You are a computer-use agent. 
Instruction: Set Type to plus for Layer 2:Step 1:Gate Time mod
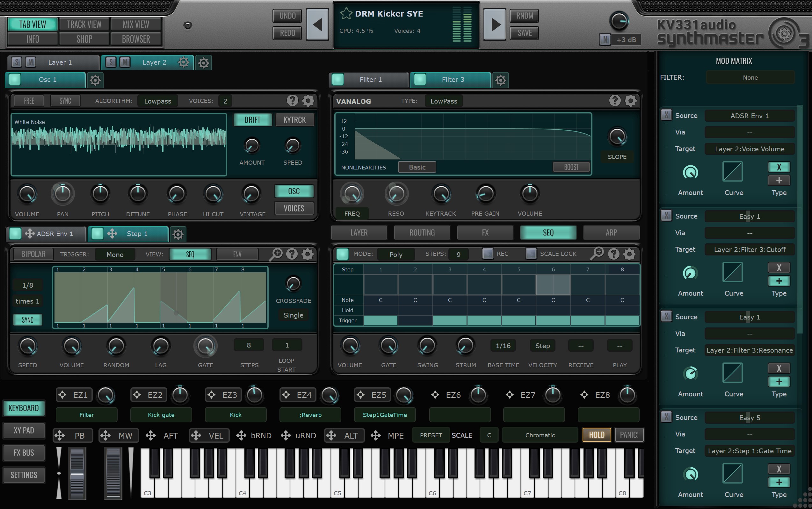pos(779,482)
